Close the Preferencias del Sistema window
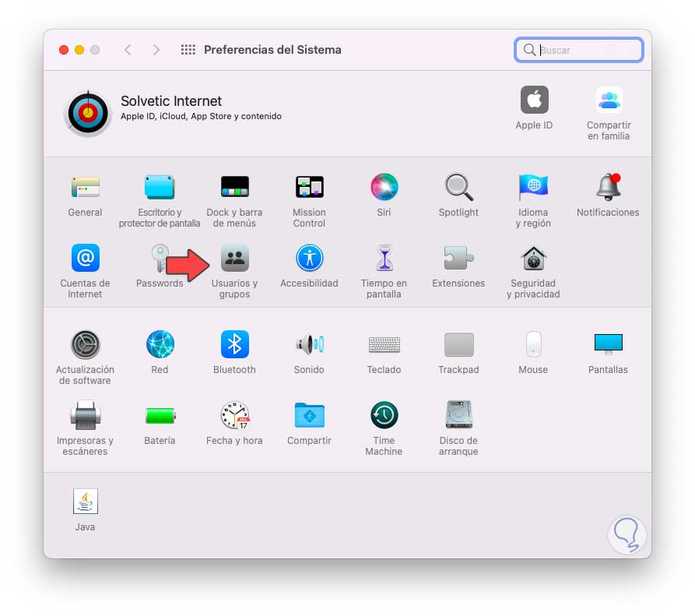 click(64, 50)
